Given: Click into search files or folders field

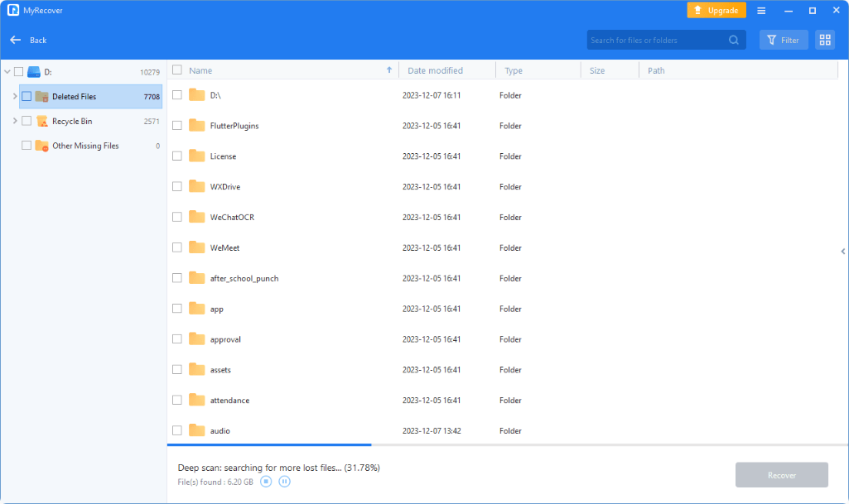Looking at the screenshot, I should (654, 40).
